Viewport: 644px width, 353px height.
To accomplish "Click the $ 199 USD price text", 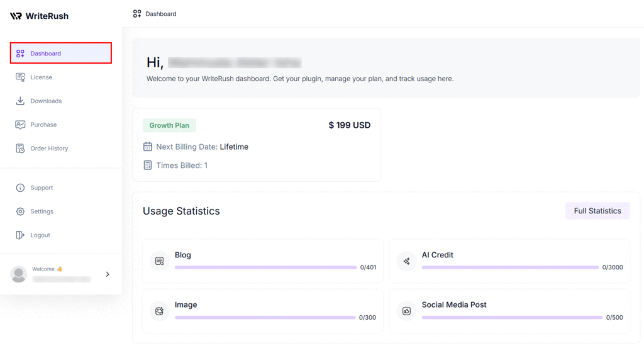I will pyautogui.click(x=350, y=125).
